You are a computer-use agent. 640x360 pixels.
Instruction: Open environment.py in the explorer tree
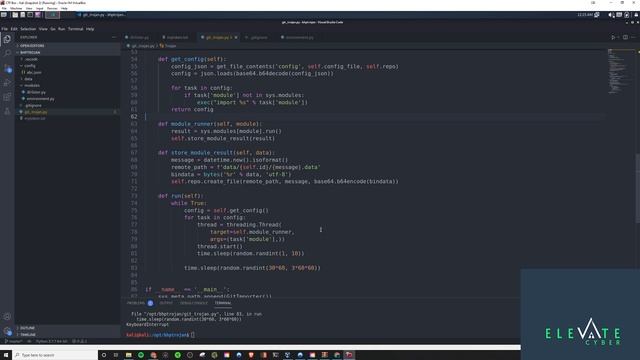[67, 99]
